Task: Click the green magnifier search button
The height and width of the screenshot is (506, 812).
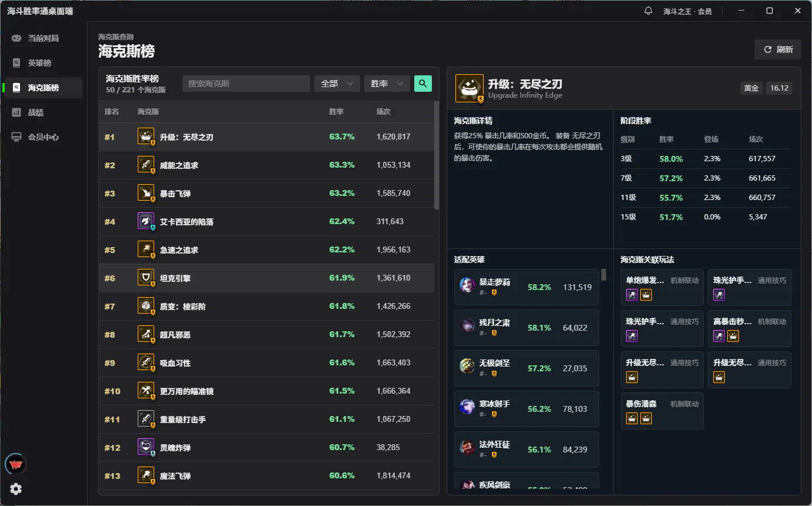Action: (x=423, y=84)
